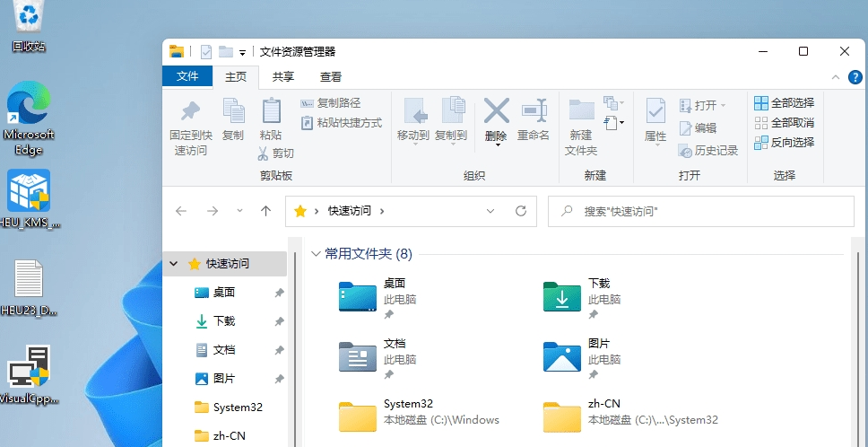Click 全部选择 in the ribbon
Image resolution: width=868 pixels, height=447 pixels.
click(785, 103)
